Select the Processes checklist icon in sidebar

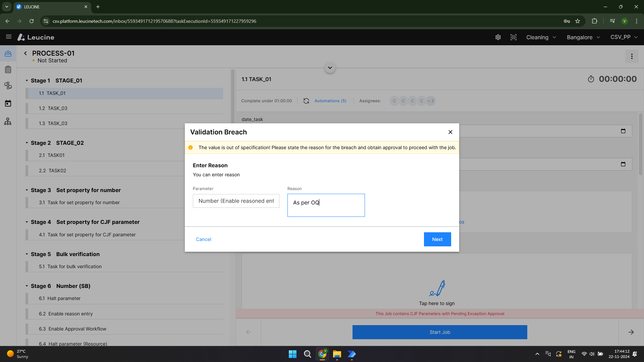coord(8,69)
